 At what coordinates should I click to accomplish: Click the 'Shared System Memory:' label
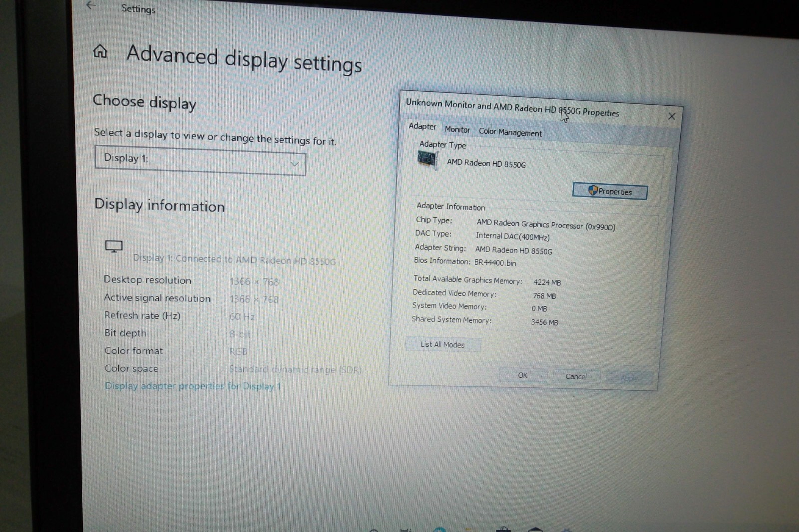coord(451,319)
